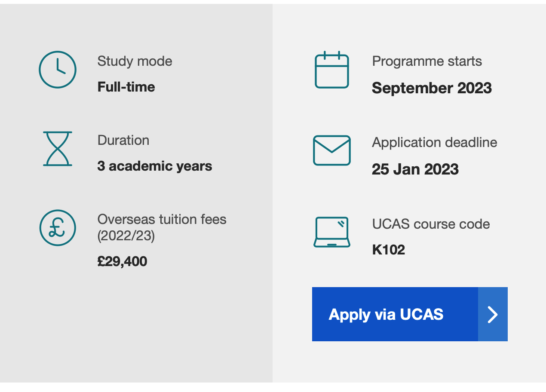The height and width of the screenshot is (392, 546).
Task: Click the envelope icon beside Application deadline
Action: (332, 150)
